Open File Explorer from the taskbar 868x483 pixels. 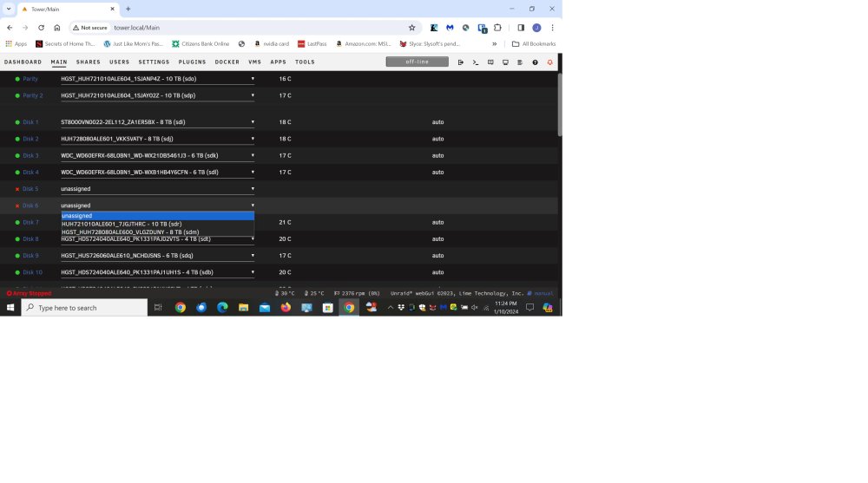(x=244, y=308)
